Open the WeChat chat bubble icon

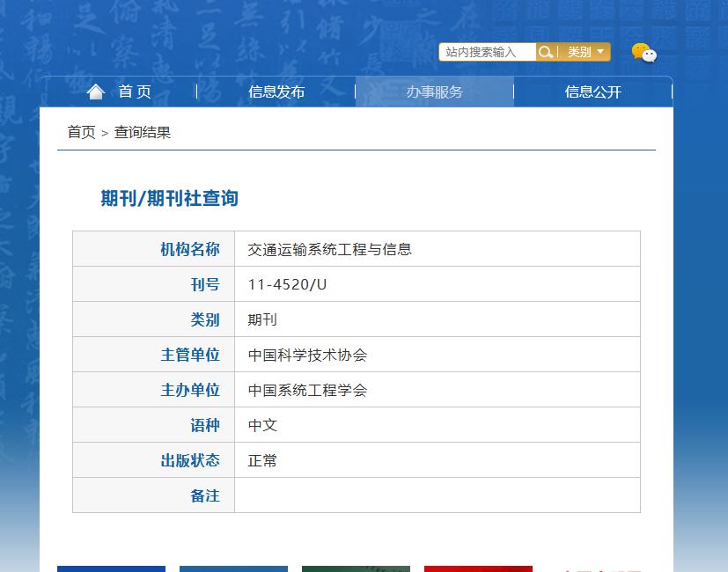coord(644,53)
